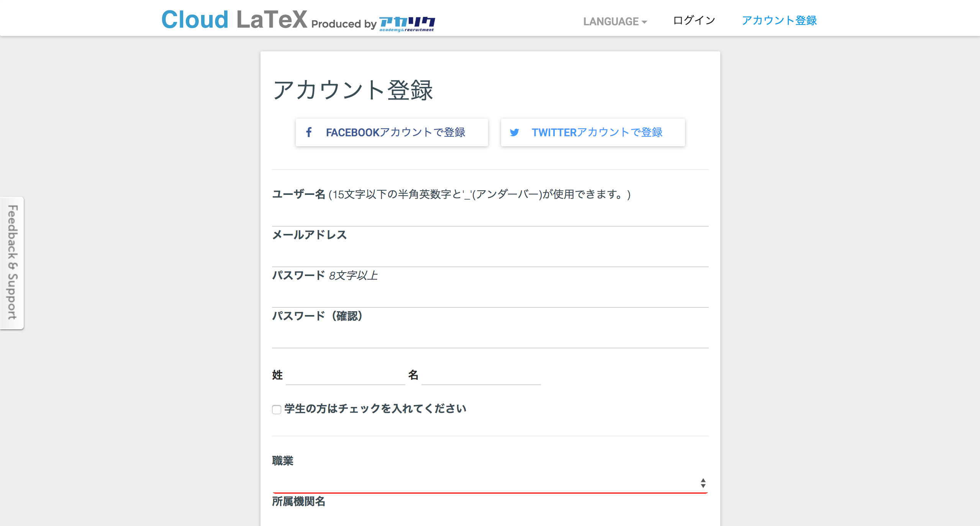Select アカウント登録 in the navigation bar

coord(779,20)
